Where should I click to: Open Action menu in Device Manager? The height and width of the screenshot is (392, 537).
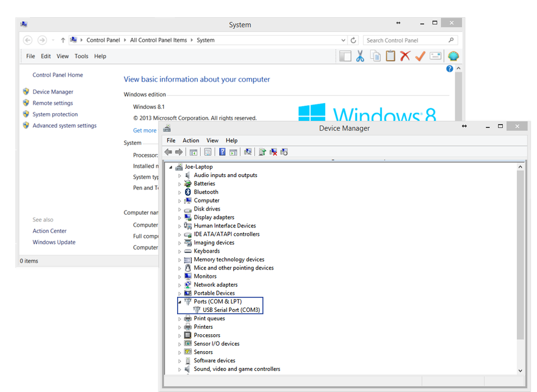191,141
